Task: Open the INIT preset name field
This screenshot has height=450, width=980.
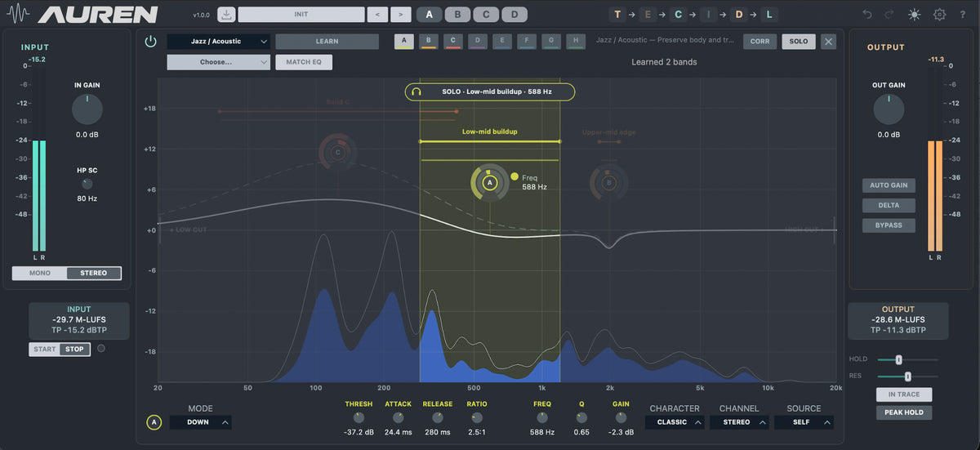Action: click(301, 15)
